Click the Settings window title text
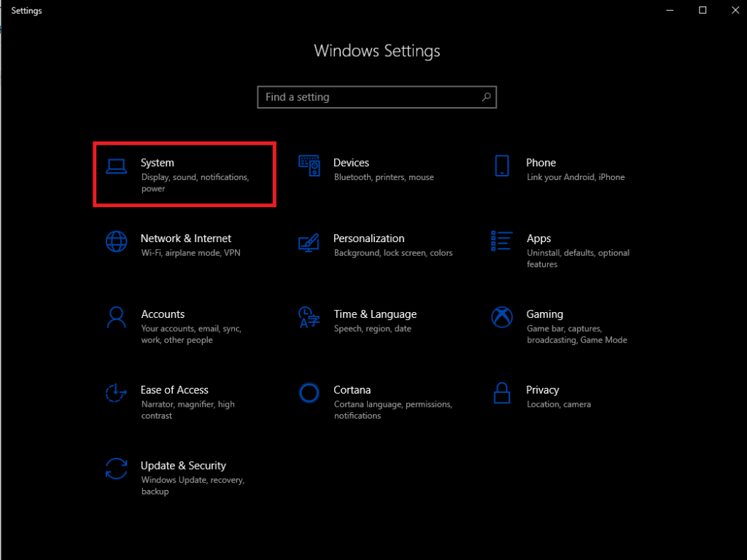 click(27, 10)
